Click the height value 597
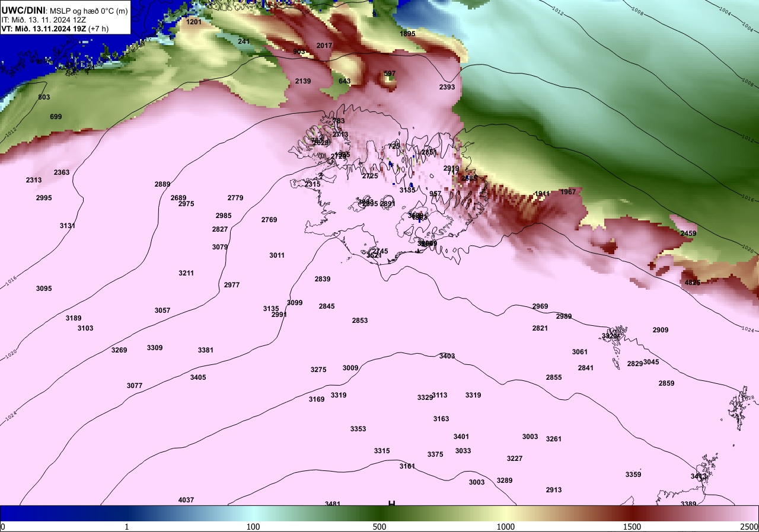Screen dimensions: 759x532 pos(390,73)
